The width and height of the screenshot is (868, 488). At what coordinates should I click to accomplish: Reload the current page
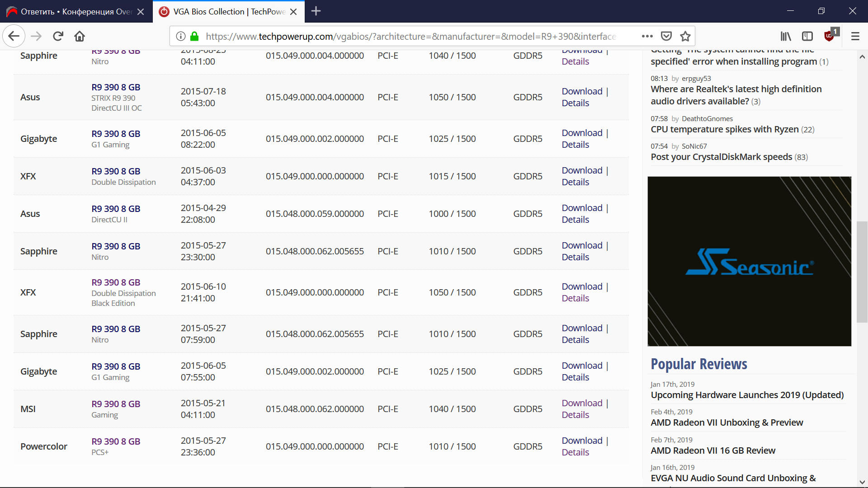click(x=58, y=36)
